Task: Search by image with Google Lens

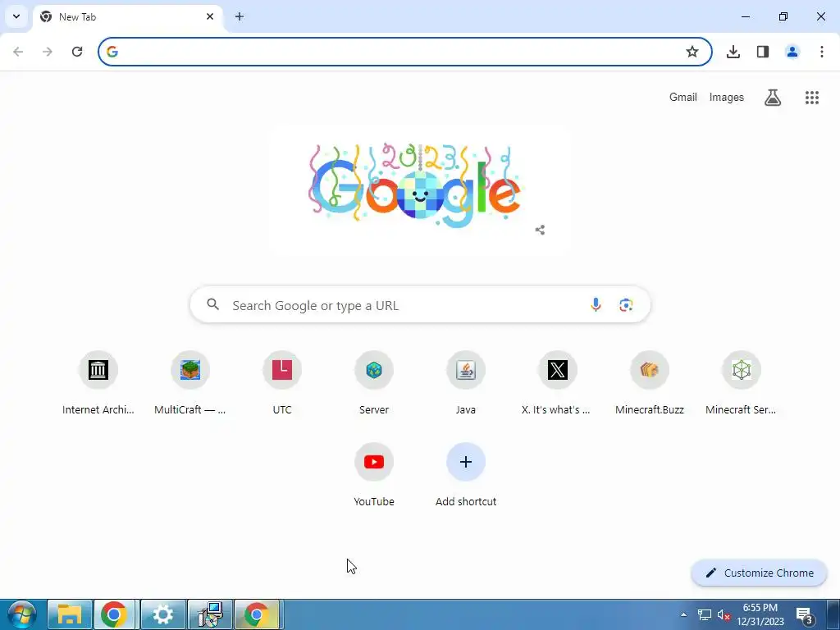Action: [x=626, y=305]
